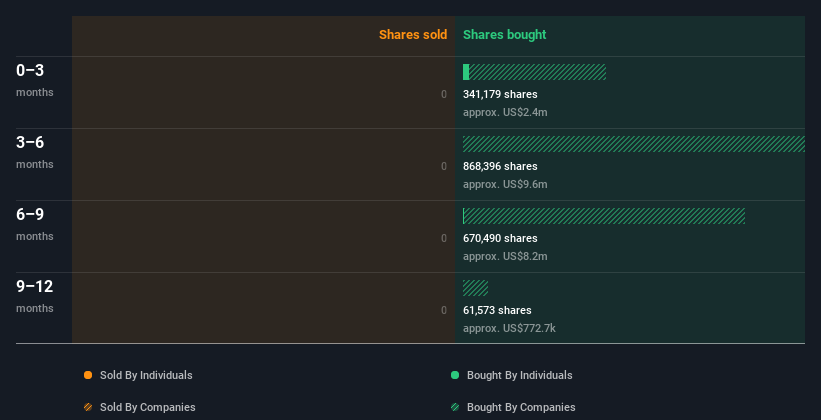Click the orange Sold By Individuals legend dot
The width and height of the screenshot is (821, 420).
coord(88,375)
